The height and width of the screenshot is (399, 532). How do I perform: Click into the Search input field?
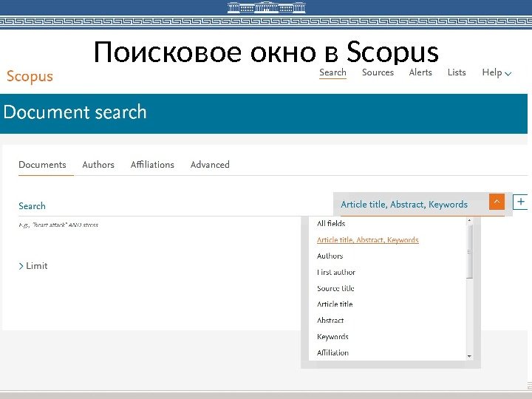pyautogui.click(x=174, y=205)
